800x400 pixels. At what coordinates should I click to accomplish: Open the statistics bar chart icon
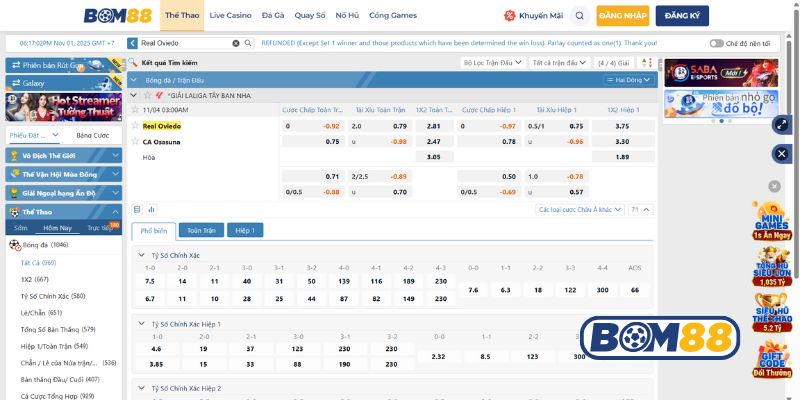click(151, 210)
